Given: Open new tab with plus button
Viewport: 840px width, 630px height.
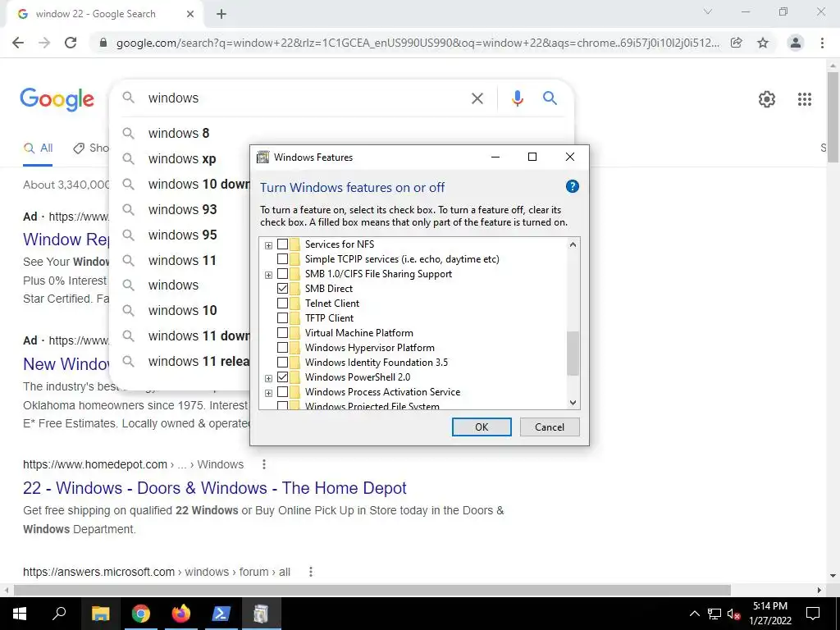Looking at the screenshot, I should [221, 14].
